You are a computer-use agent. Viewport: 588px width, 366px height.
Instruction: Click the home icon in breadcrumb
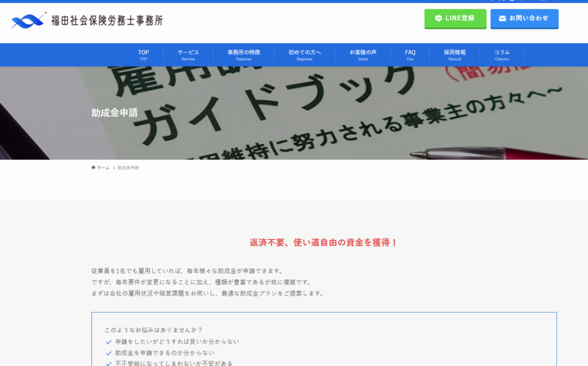94,167
